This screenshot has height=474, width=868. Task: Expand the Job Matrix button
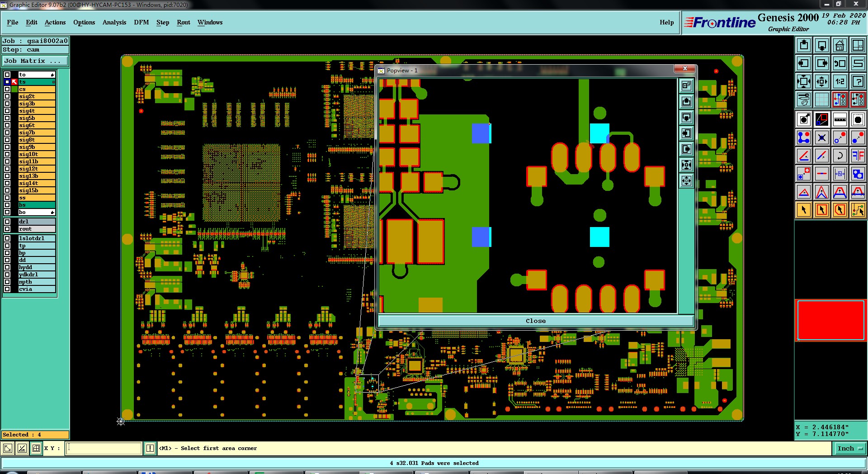click(35, 61)
